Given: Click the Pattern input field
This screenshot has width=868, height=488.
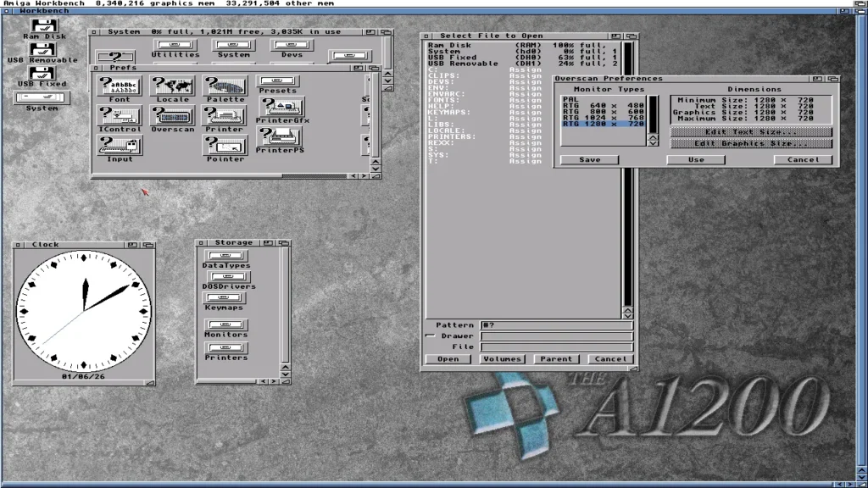Looking at the screenshot, I should 556,324.
